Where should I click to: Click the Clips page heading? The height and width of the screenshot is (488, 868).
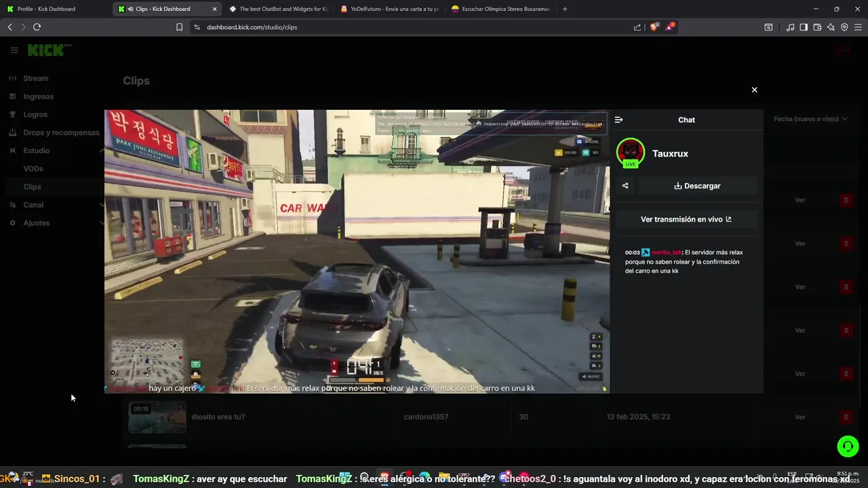pos(136,81)
